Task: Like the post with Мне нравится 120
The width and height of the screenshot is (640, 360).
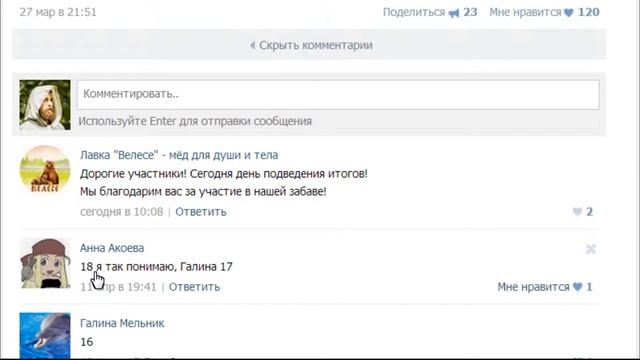Action: (x=544, y=12)
